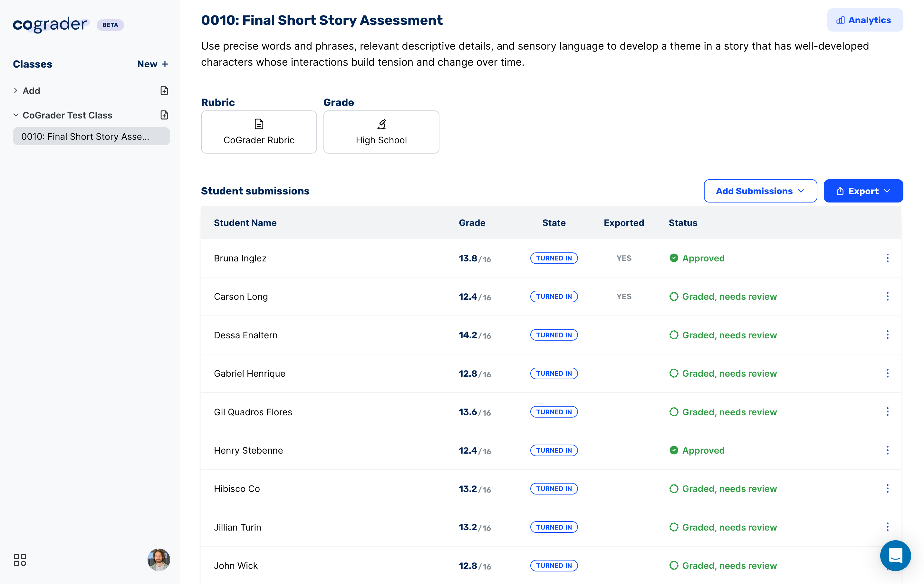
Task: Click new assignment icon beside CoGrader Test Class
Action: tap(164, 115)
